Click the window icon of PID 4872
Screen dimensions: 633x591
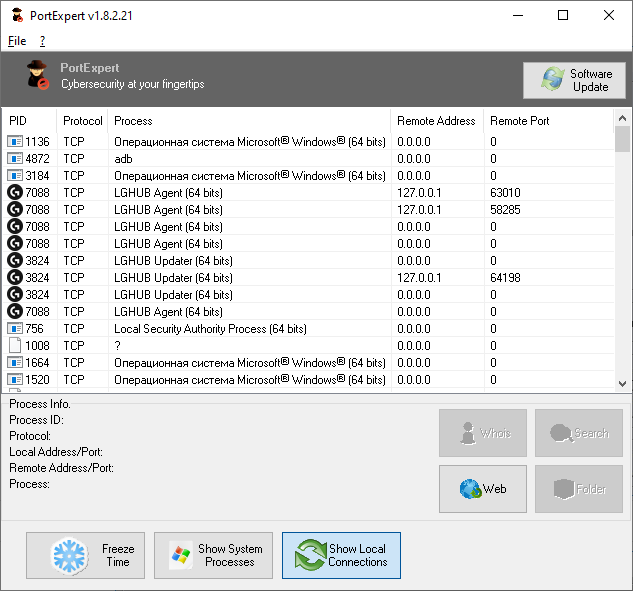[x=15, y=159]
